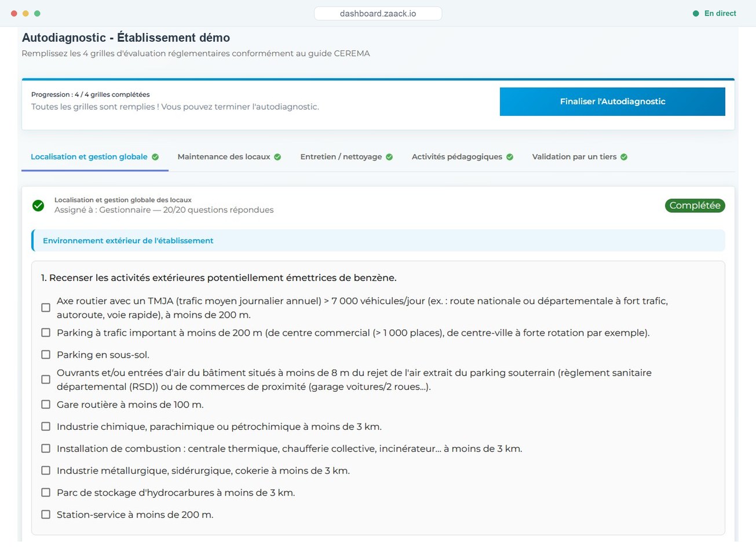Click the green check icon beside Activités pédagogiques
This screenshot has width=756, height=559.
[x=510, y=157]
